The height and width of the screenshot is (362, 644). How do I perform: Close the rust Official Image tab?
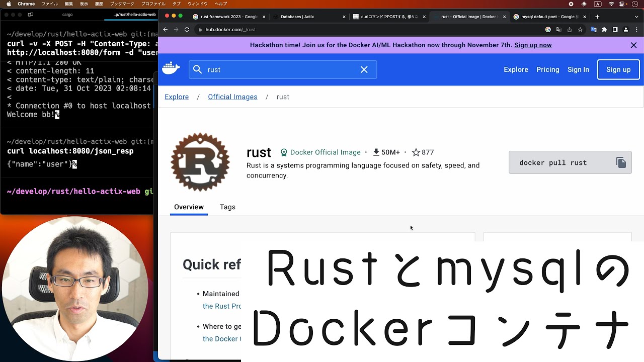click(x=504, y=17)
